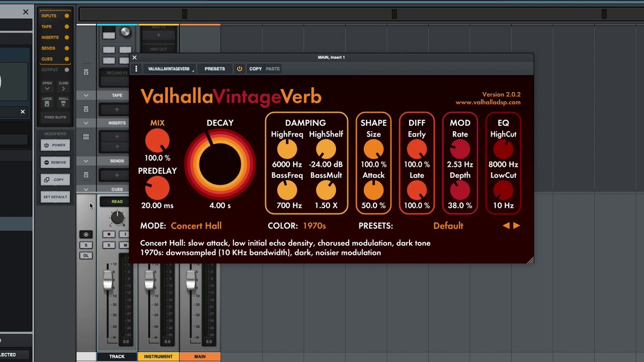Toggle the INPUTS section visibility dot
Screen dimensions: 644x362
[67, 16]
